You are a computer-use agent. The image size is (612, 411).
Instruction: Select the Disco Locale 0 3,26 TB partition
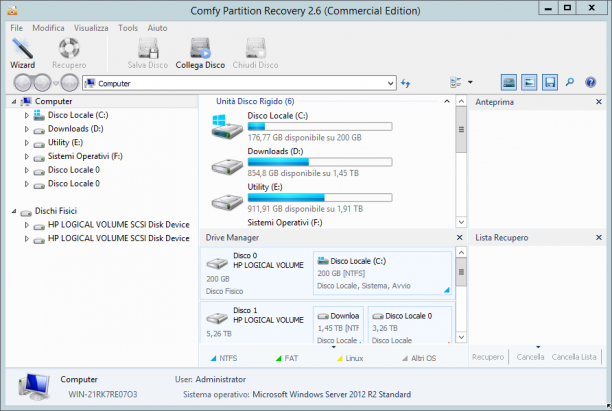tap(410, 325)
